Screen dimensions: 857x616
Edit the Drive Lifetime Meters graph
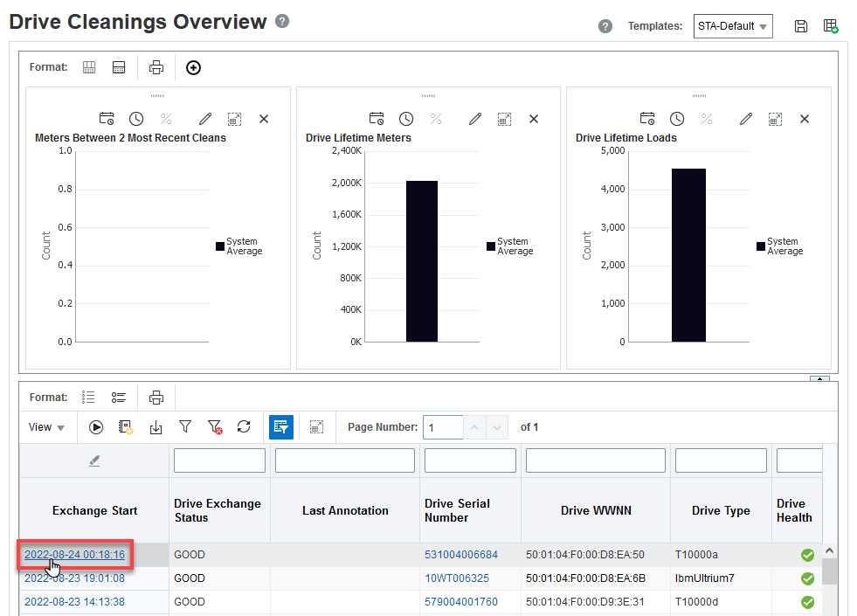[x=475, y=119]
